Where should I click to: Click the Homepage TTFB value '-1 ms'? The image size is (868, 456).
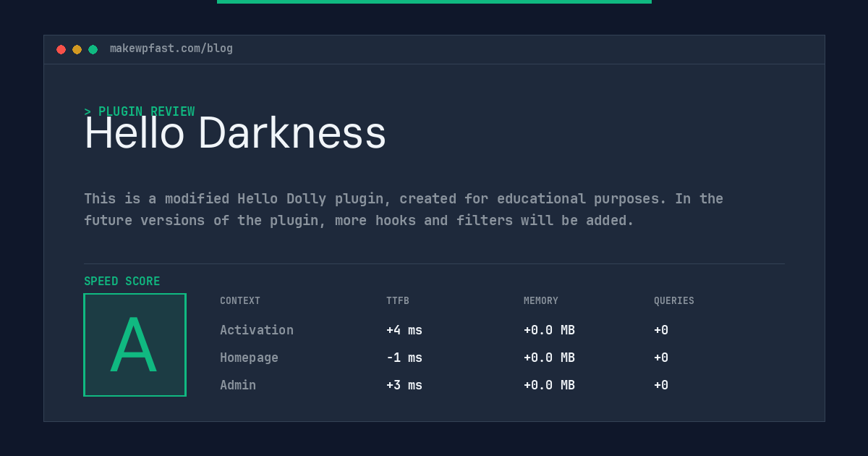coord(404,358)
